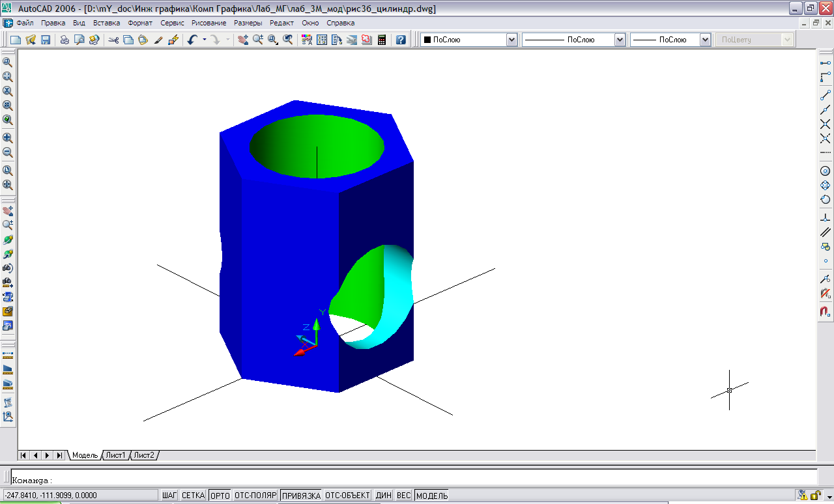Expand the Redo history dropdown arrow
Image resolution: width=834 pixels, height=504 pixels.
coord(227,40)
